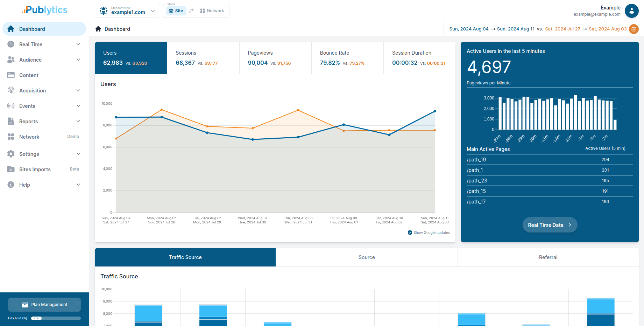Click the Events broadcast icon
Screen dimensions: 644x326
[x=11, y=106]
